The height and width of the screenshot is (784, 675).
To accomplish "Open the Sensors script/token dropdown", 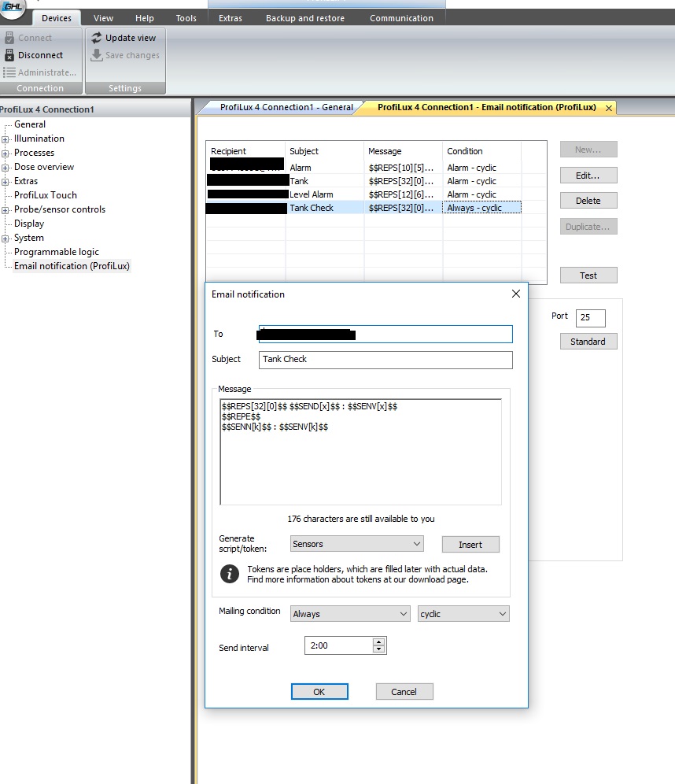I will [x=356, y=544].
